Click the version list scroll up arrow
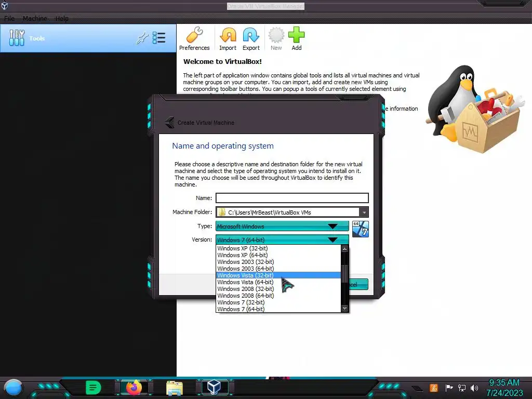 (345, 249)
